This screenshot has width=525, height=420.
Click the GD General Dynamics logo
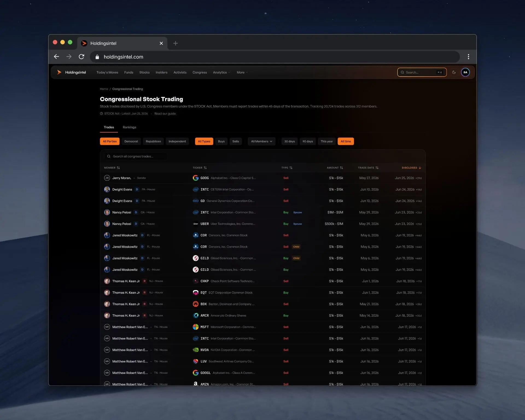point(196,201)
